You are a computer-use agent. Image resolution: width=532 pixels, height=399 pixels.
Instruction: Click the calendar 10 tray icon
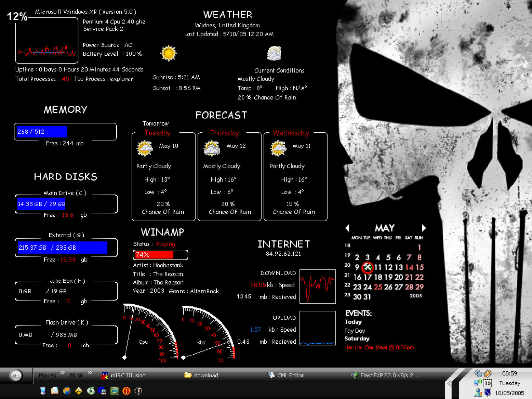coord(488,383)
